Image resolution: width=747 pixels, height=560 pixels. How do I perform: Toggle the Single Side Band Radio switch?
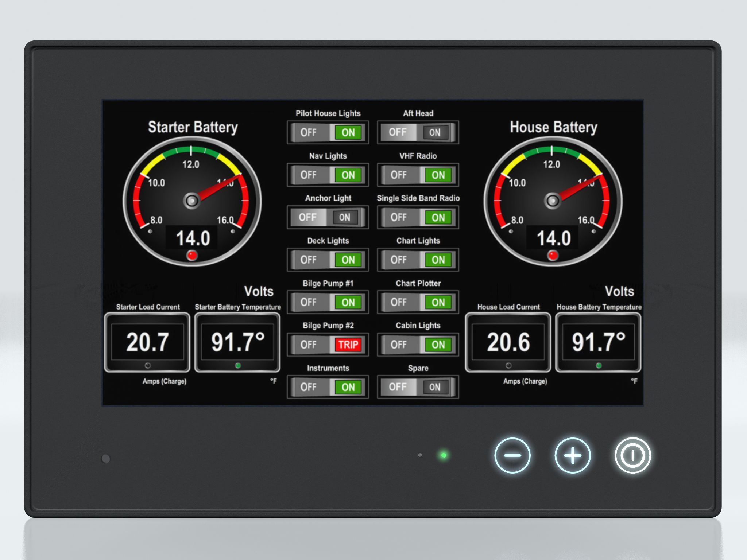pyautogui.click(x=418, y=217)
